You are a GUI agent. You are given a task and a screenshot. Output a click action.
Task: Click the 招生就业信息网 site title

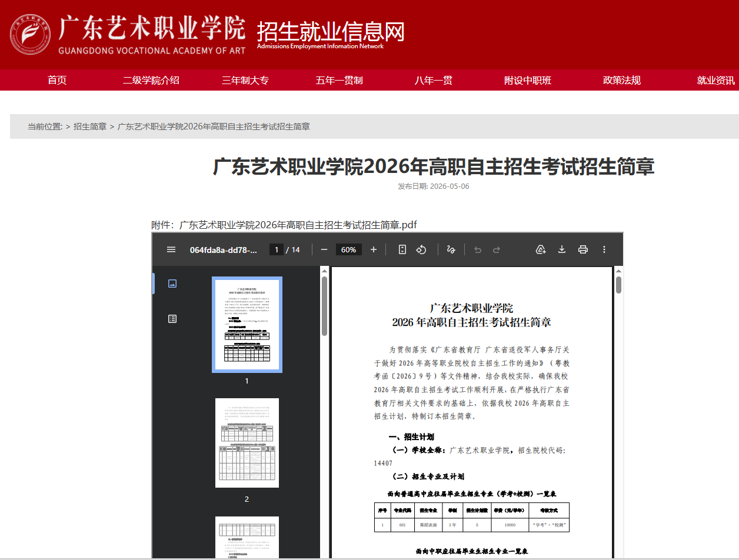(x=331, y=31)
